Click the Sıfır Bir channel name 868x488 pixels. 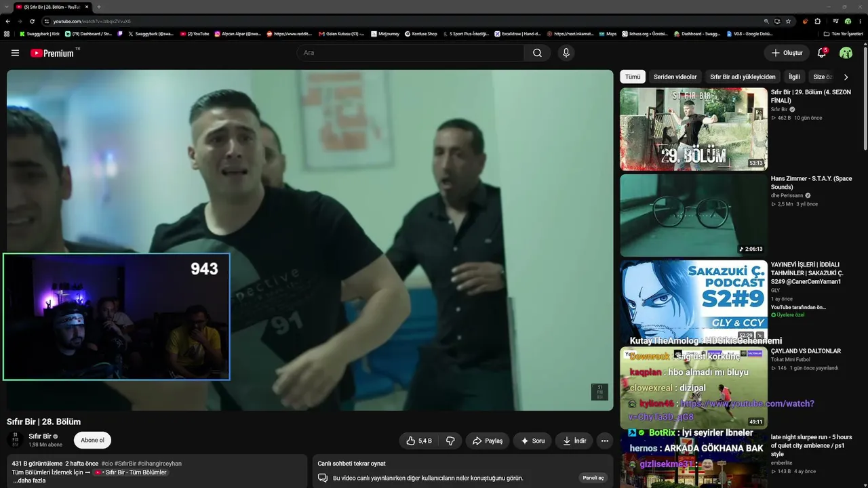pos(40,436)
